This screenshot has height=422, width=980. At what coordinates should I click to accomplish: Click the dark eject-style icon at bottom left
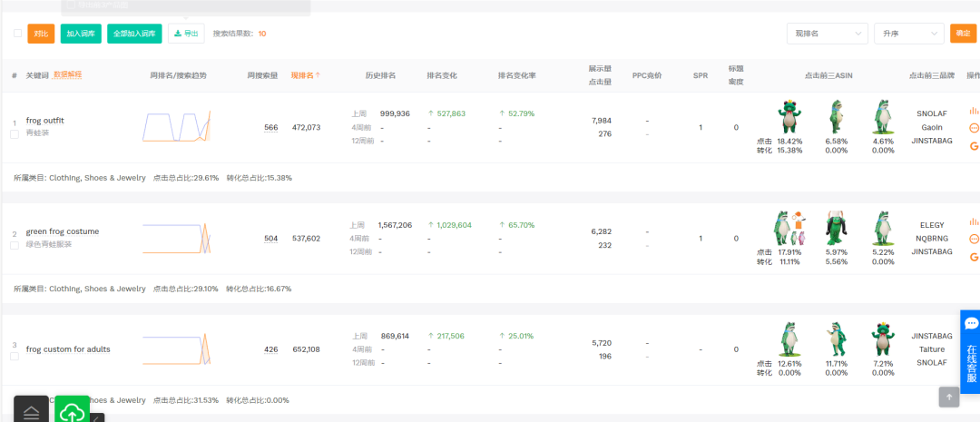(x=31, y=410)
